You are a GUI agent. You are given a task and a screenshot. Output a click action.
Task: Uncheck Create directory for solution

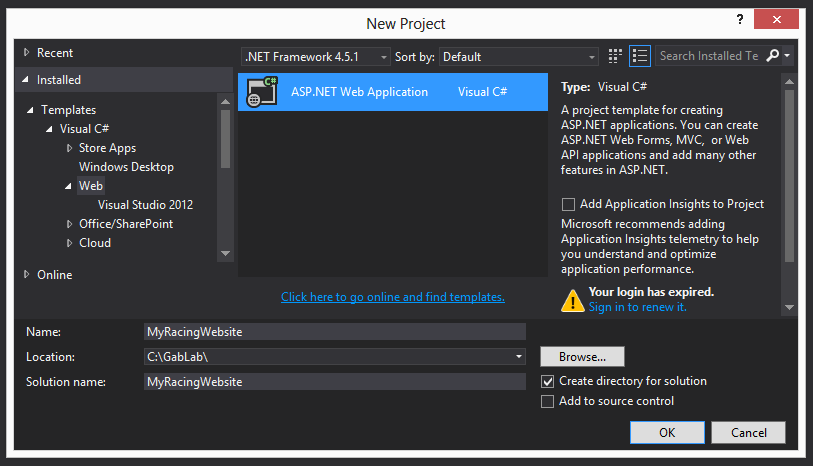point(548,382)
